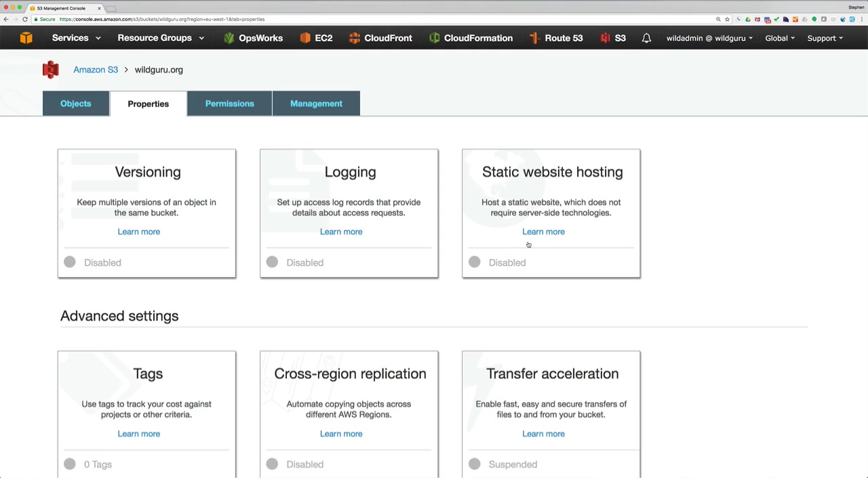Click the red S3 bucket breadcrumb icon
This screenshot has width=868, height=488.
pyautogui.click(x=51, y=70)
